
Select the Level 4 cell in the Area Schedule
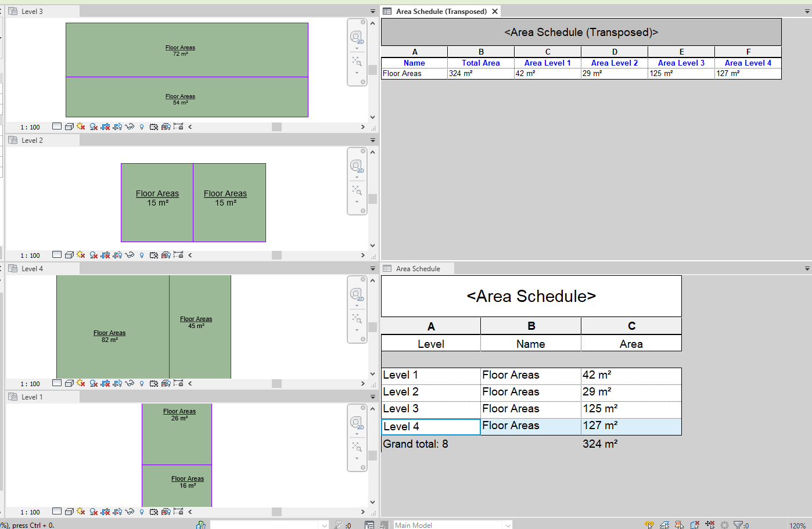tap(430, 426)
